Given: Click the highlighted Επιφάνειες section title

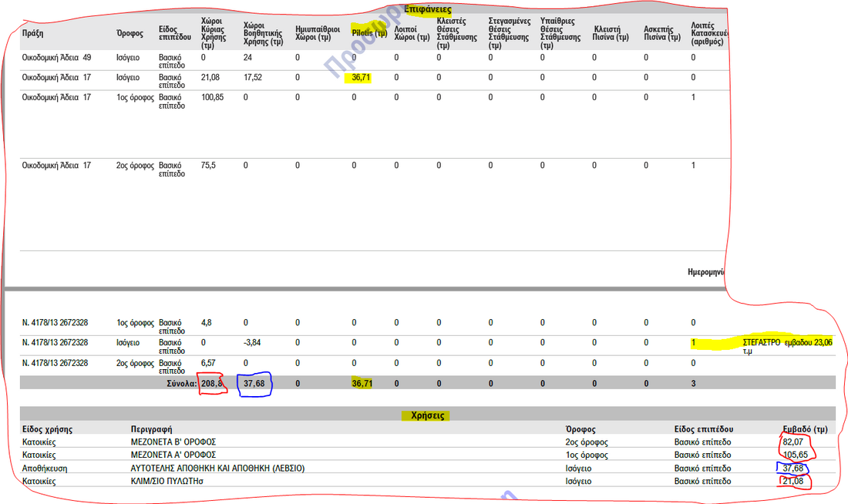Looking at the screenshot, I should 426,9.
